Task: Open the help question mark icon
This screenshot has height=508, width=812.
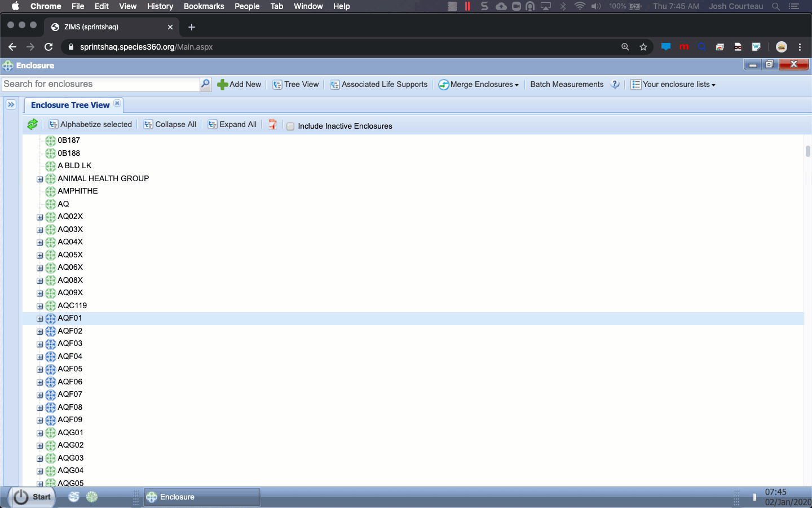Action: coord(615,84)
